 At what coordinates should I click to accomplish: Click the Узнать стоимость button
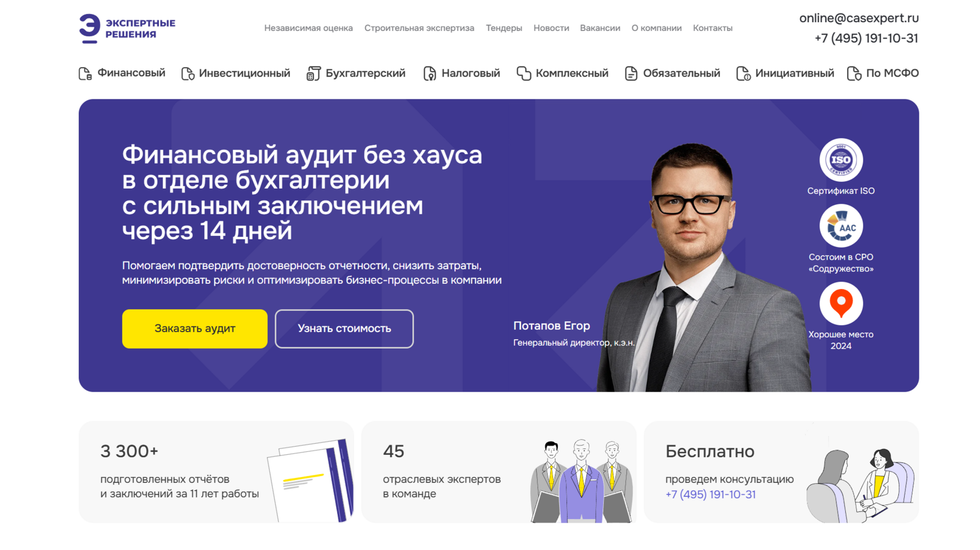(344, 329)
